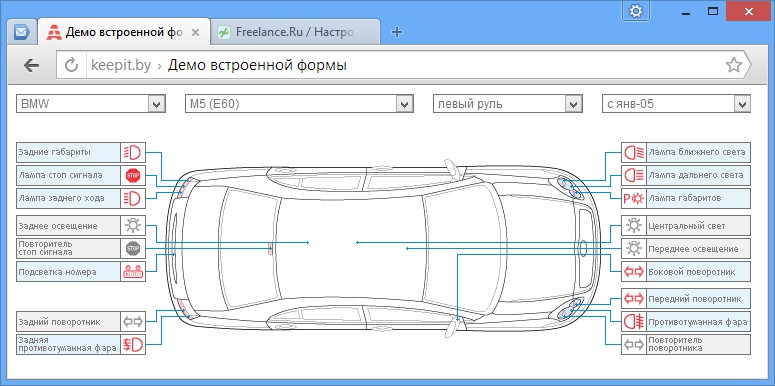Image resolution: width=775 pixels, height=386 pixels.
Task: Click the gray arrows icon for Задний поворотник
Action: click(x=133, y=321)
